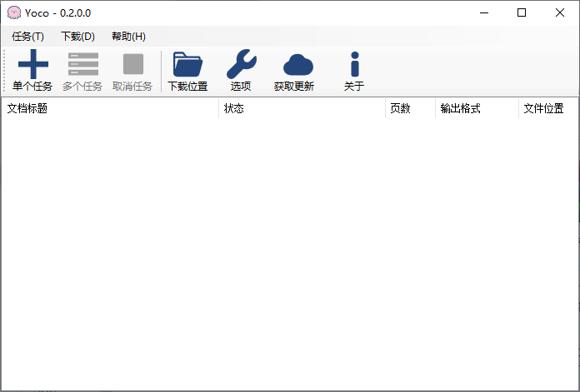Click the 单个任务 plus icon

(32, 65)
